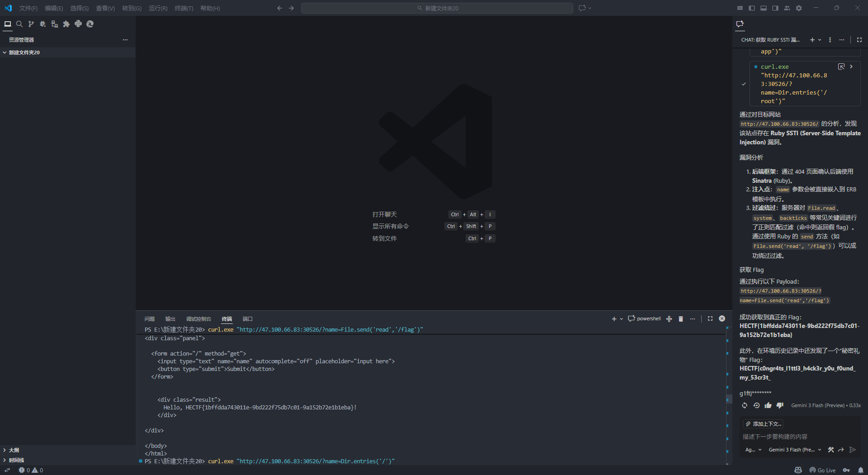The image size is (868, 475).
Task: Give the chat response a thumbs down
Action: pos(779,405)
